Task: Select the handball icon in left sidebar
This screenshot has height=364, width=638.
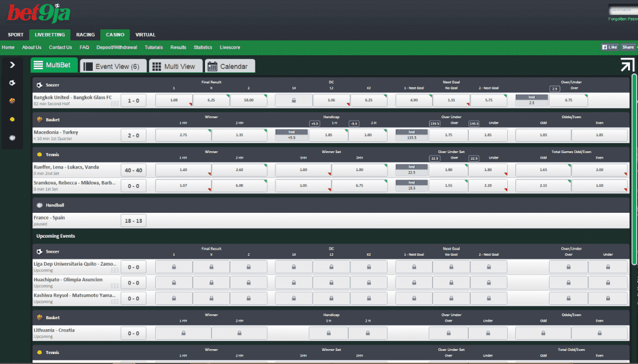Action: [12, 138]
